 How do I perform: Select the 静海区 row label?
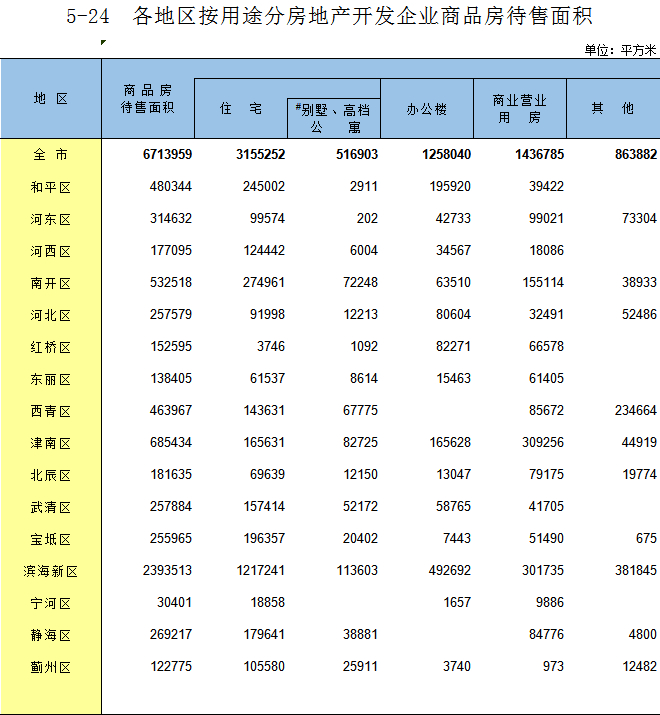pos(51,635)
